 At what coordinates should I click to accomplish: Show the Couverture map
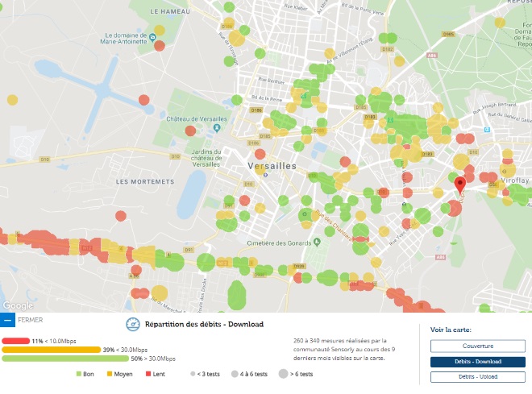pos(478,346)
